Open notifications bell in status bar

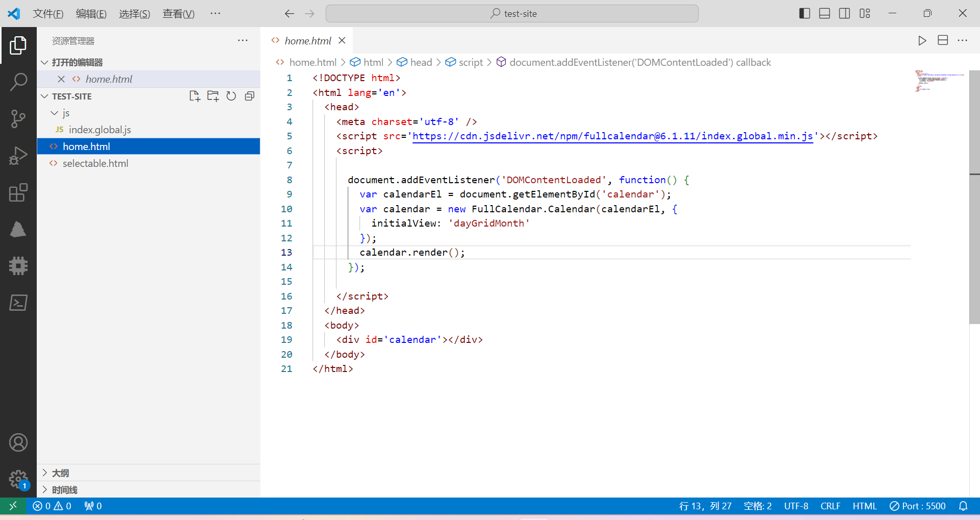963,506
